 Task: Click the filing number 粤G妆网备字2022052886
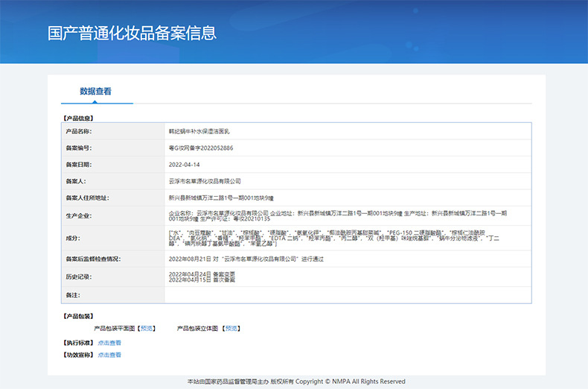pos(201,148)
